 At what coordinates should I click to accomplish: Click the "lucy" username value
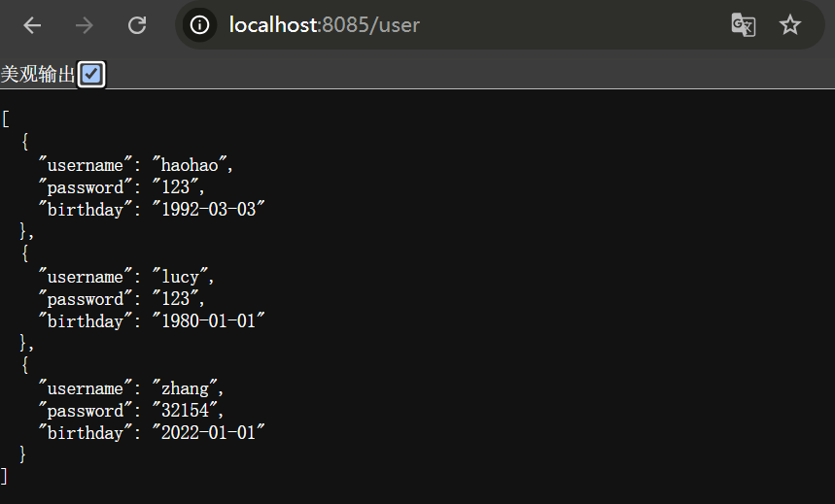pyautogui.click(x=180, y=277)
